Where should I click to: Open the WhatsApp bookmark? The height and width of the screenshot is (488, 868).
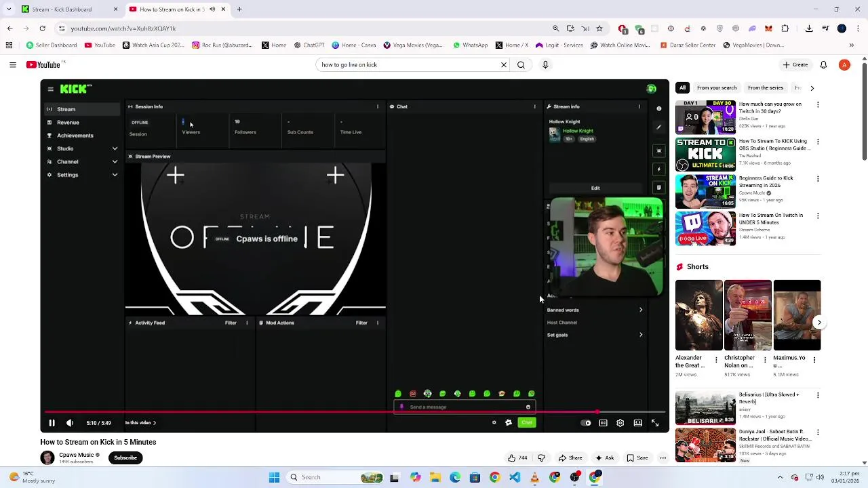[471, 45]
